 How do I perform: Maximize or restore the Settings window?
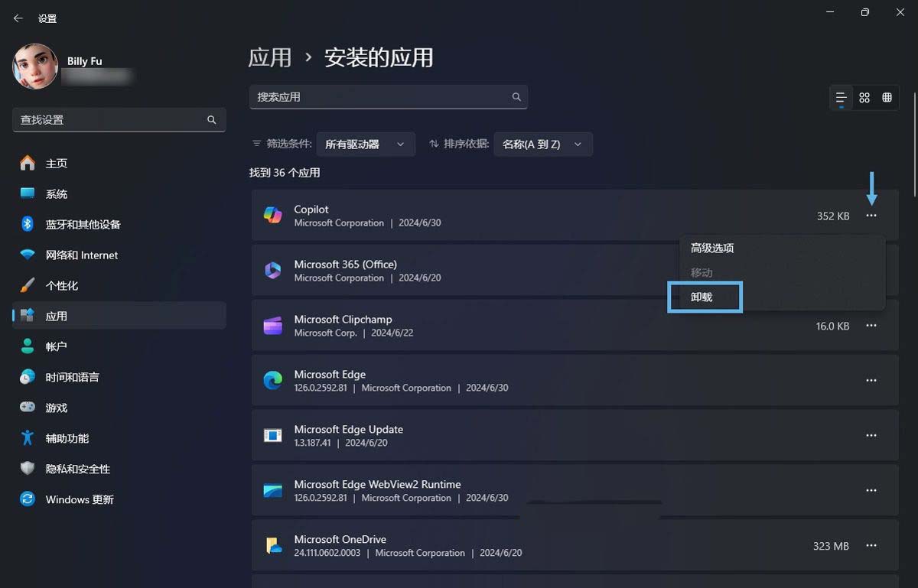click(x=864, y=12)
